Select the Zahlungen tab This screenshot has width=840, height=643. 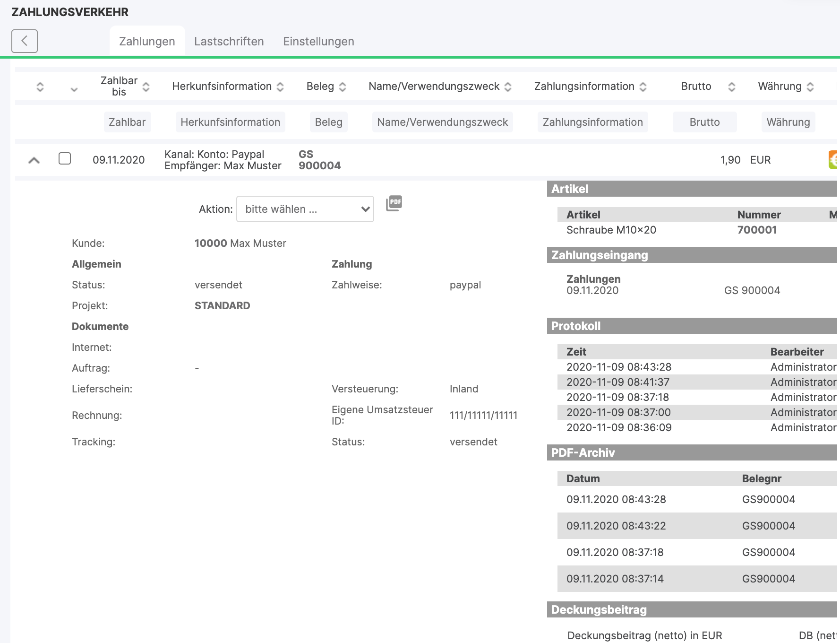tap(147, 42)
